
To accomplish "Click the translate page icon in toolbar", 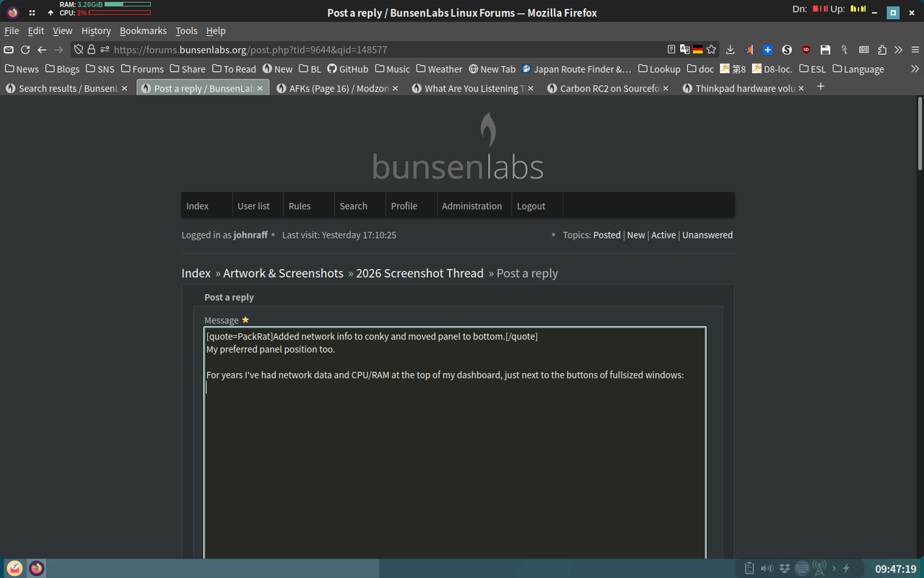I will [x=684, y=50].
